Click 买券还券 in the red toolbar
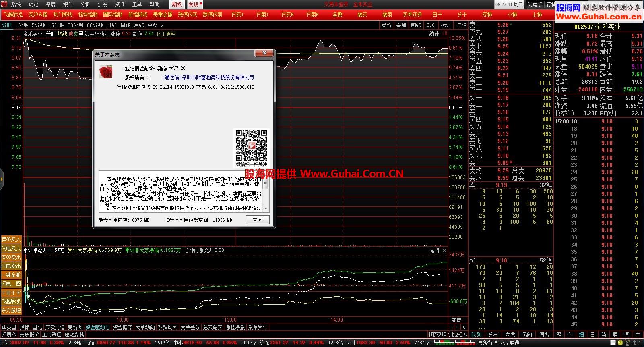The image size is (644, 347). tap(412, 15)
